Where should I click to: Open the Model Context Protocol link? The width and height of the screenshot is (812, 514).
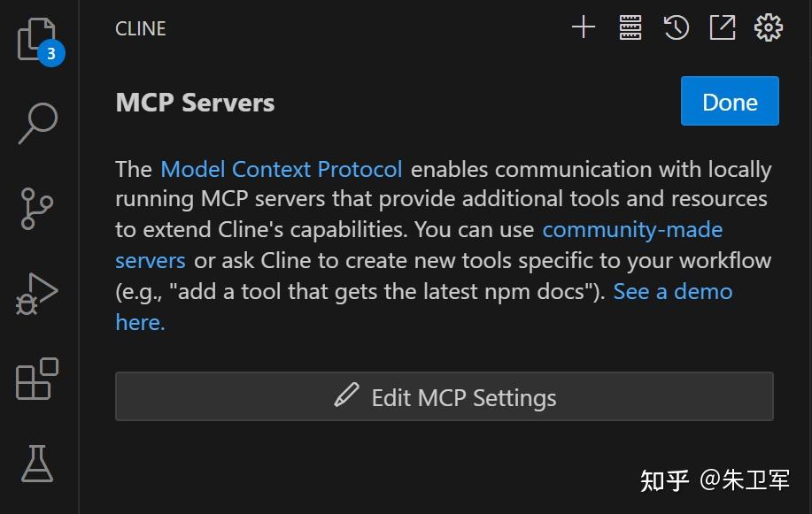pos(282,169)
